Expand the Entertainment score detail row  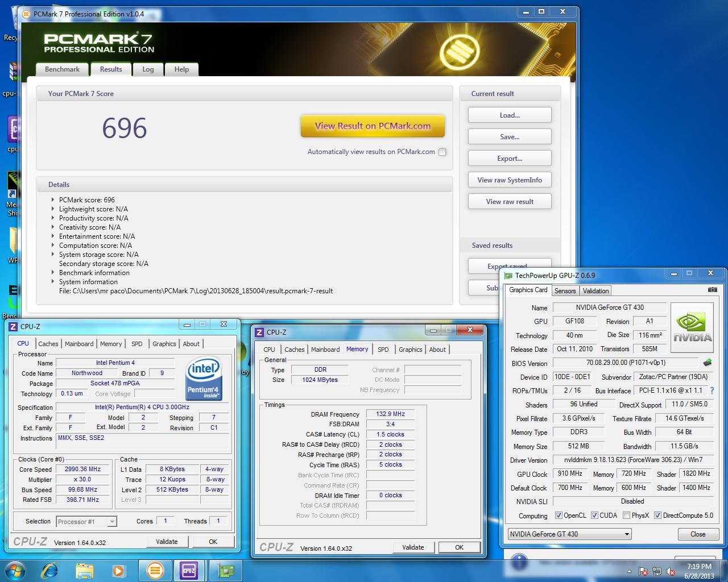[53, 236]
